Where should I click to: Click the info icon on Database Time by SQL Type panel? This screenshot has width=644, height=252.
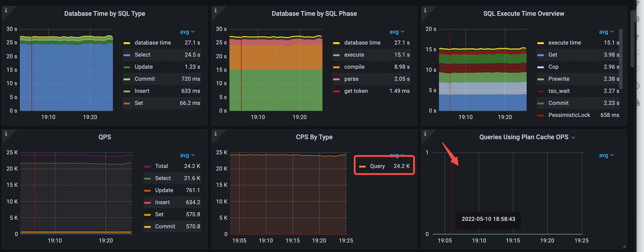(x=6, y=10)
